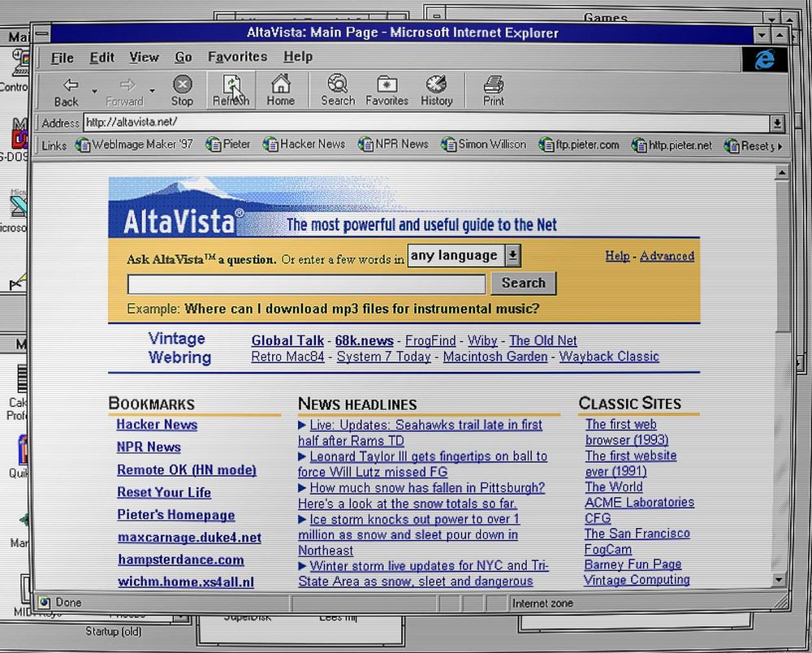
Task: Open the Reset Your Life bookmark
Action: (164, 492)
